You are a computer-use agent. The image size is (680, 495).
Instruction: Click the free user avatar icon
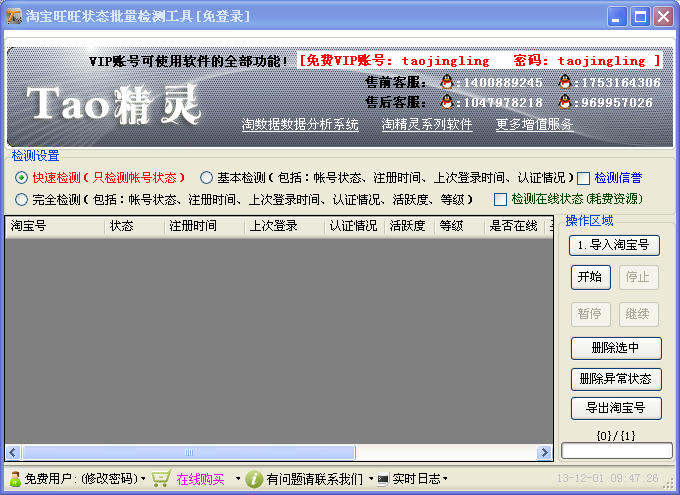click(x=15, y=479)
